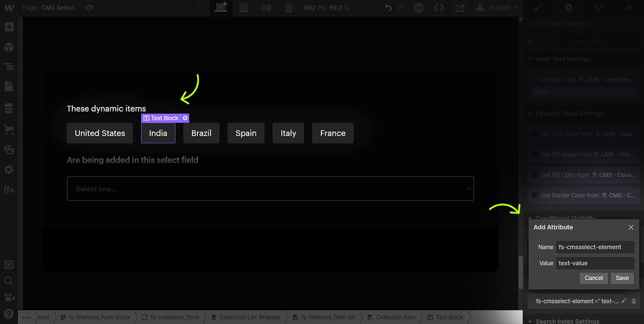Save the new attribute

[x=622, y=278]
